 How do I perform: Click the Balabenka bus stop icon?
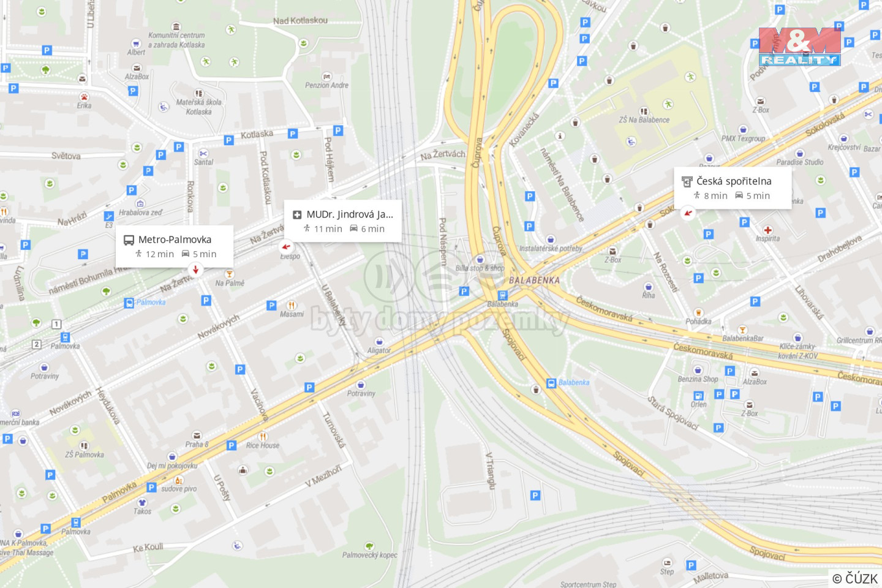pyautogui.click(x=551, y=383)
